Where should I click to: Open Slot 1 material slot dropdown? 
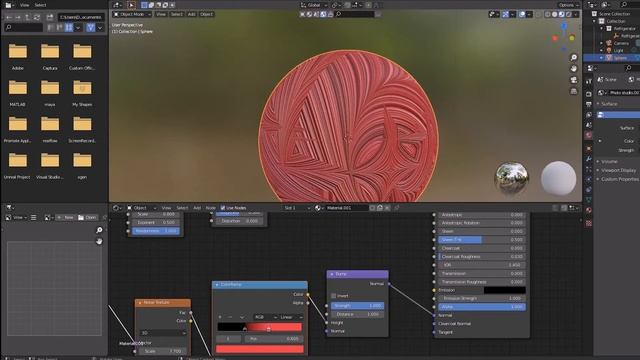coord(296,208)
